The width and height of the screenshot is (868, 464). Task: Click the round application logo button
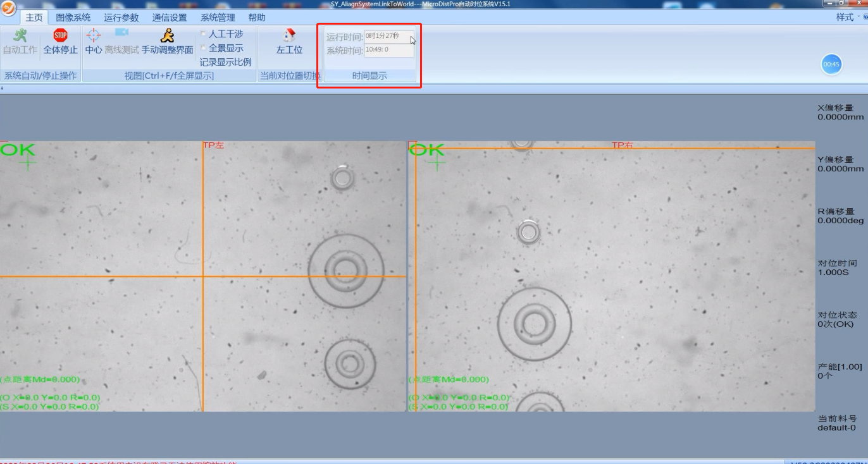pyautogui.click(x=9, y=8)
